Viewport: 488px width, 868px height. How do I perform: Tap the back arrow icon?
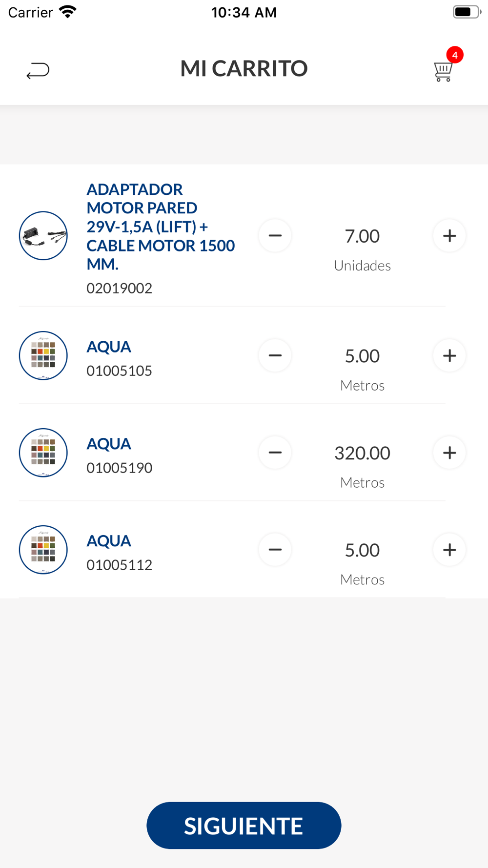[38, 70]
